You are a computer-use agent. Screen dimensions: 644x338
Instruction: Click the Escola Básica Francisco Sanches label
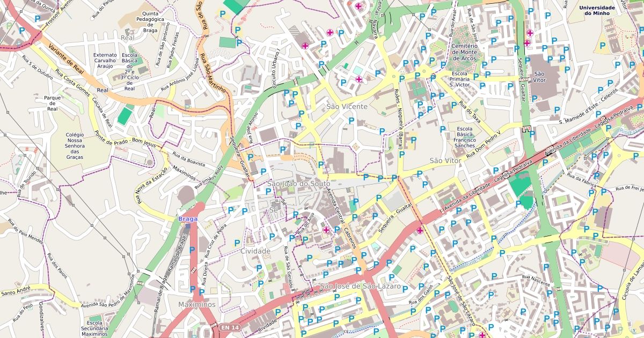coord(465,137)
